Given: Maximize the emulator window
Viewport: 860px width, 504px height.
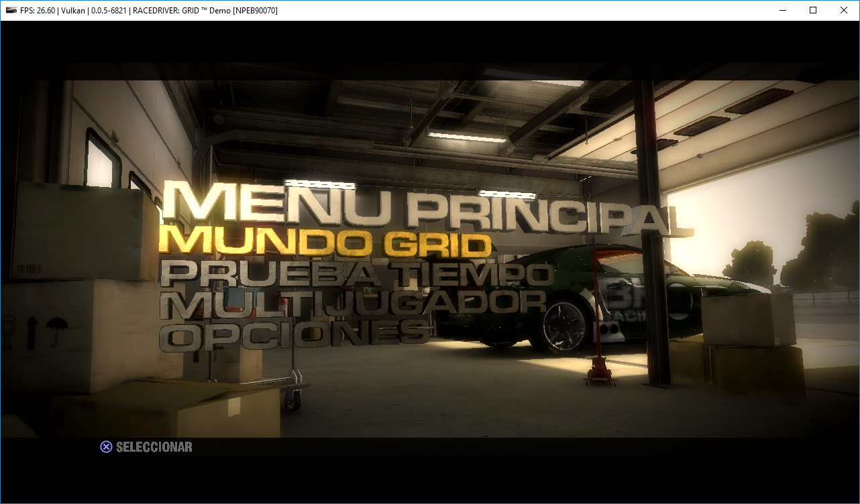Looking at the screenshot, I should click(813, 10).
